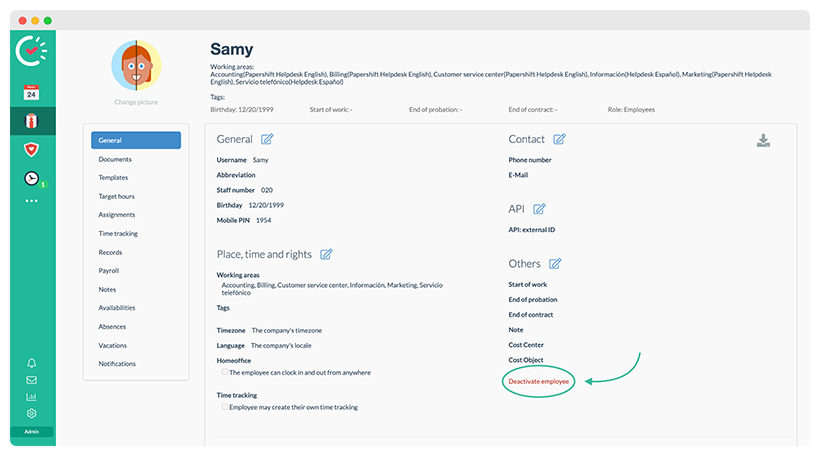The image size is (820, 456).
Task: Open the Records tab
Action: (x=110, y=252)
